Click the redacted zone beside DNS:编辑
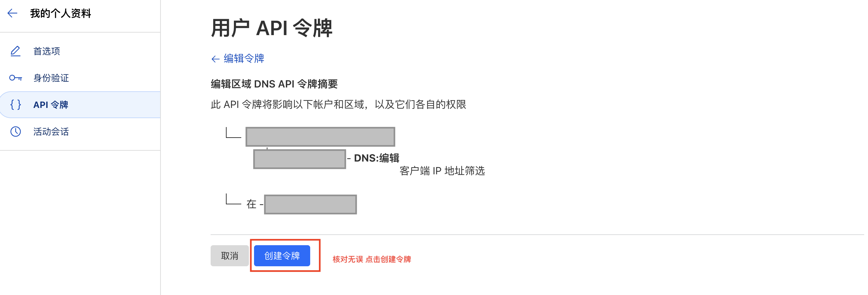This screenshot has height=295, width=868. point(299,158)
